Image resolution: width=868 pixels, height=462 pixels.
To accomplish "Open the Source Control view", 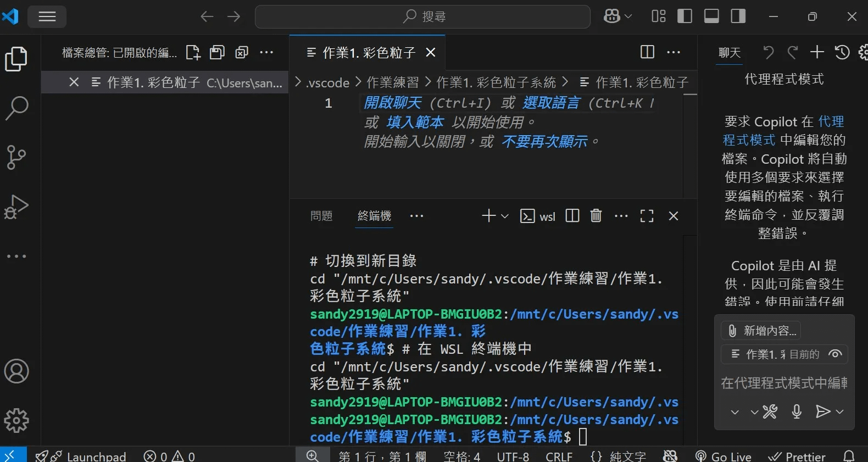I will click(x=16, y=158).
